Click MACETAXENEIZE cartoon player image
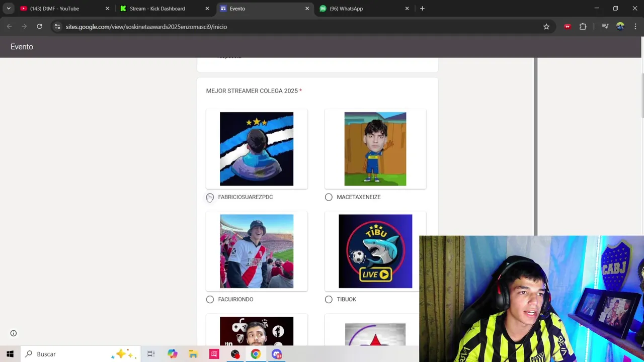 click(375, 149)
